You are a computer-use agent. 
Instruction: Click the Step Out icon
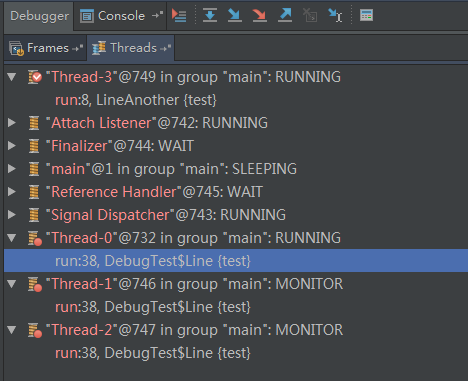pyautogui.click(x=285, y=15)
